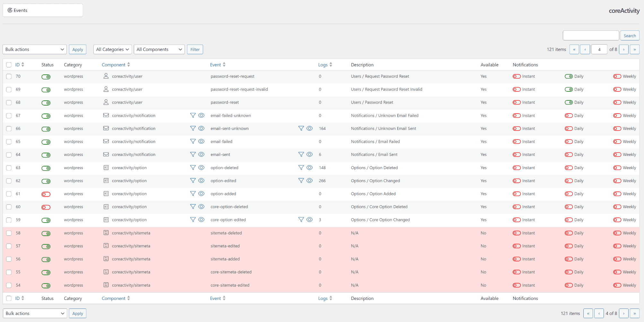
Task: Click the eye icon for option-edited event logs
Action: (310, 181)
